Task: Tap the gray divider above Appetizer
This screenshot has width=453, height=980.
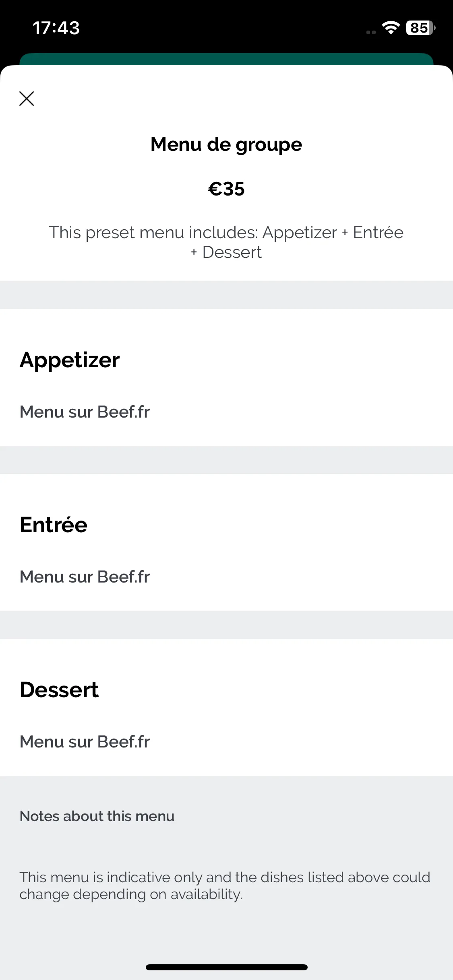Action: point(226,295)
